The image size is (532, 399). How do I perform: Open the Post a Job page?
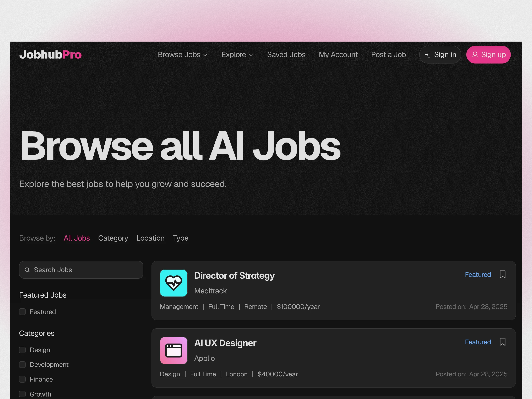pos(388,55)
